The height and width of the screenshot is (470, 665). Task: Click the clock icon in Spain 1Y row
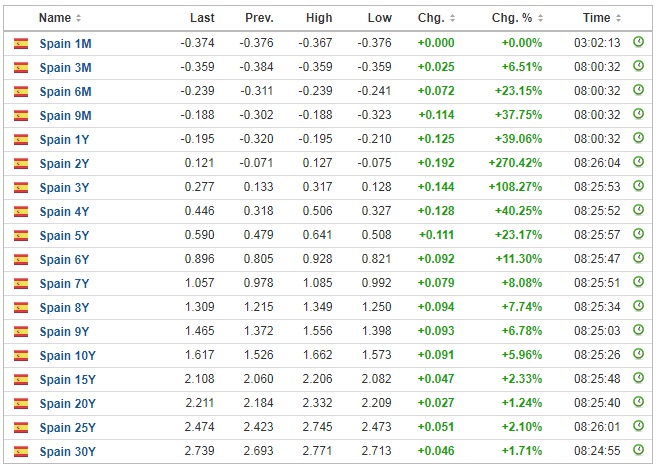[x=638, y=138]
